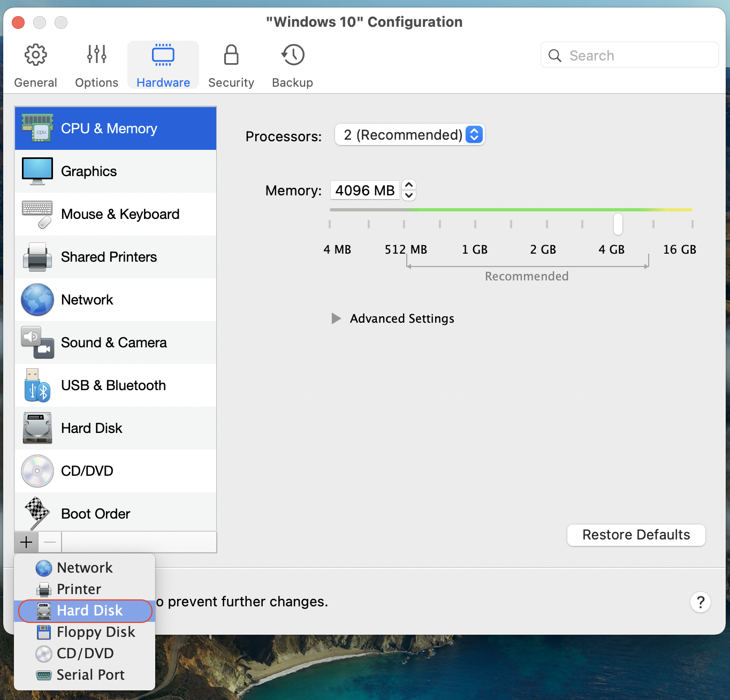Select the Graphics monitor icon in sidebar
Image resolution: width=730 pixels, height=700 pixels.
tap(37, 171)
